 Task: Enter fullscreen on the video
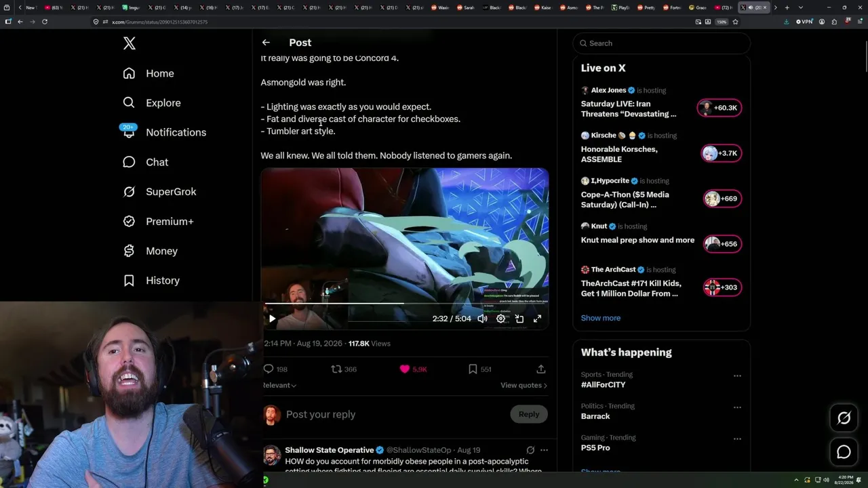(537, 319)
